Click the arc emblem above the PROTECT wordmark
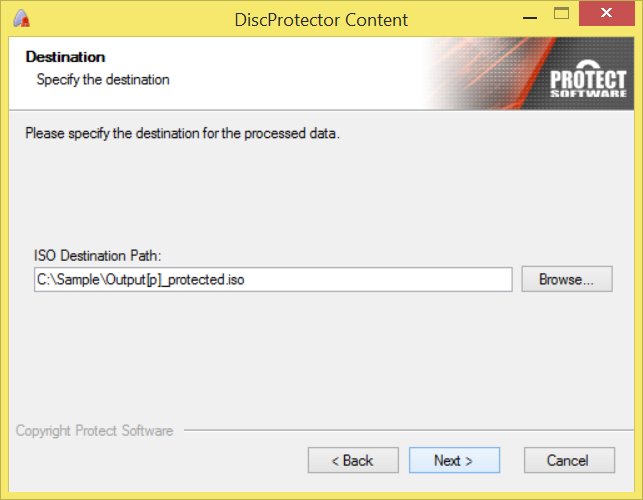The height and width of the screenshot is (500, 643). point(588,65)
